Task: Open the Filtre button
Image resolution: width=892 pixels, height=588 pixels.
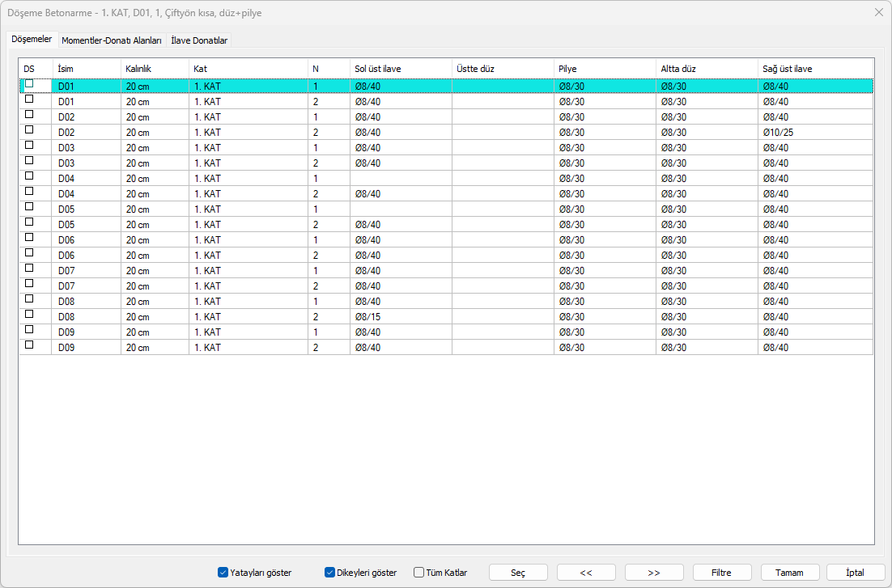Action: tap(721, 573)
